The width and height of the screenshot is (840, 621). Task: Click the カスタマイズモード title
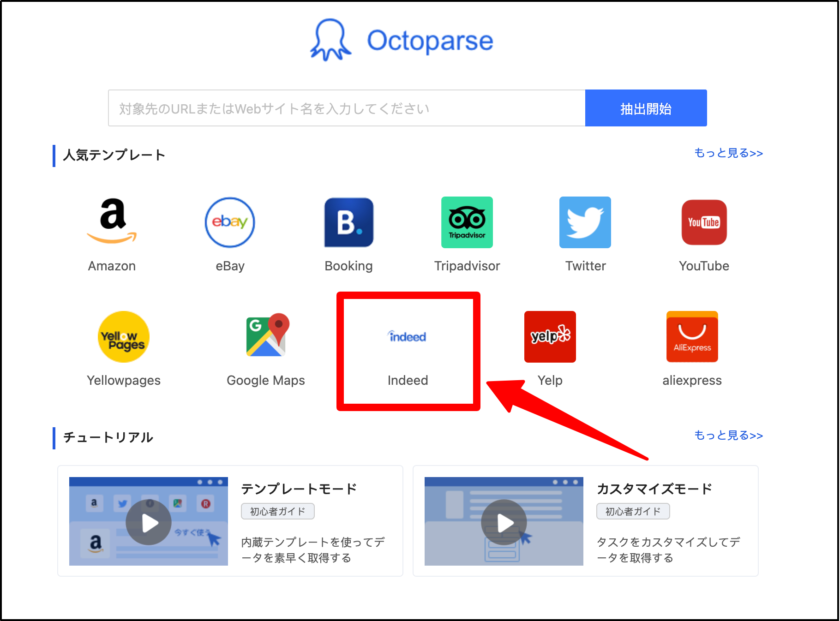654,489
